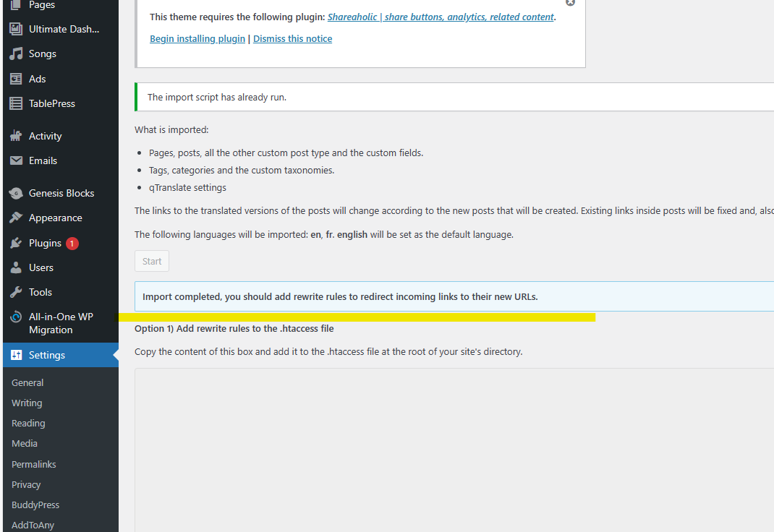This screenshot has width=774, height=532.
Task: Click Dismiss this notice link
Action: point(293,39)
